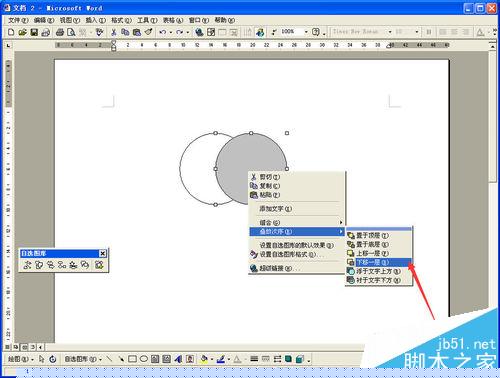Choose 复制 (Copy) in context menu
Screen dimensions: 500x378
(297, 186)
